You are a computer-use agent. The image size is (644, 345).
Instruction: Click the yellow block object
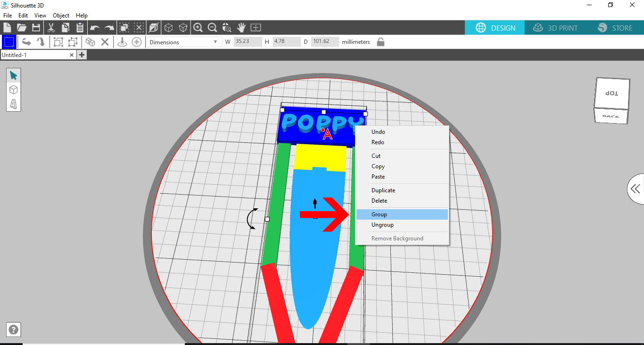pyautogui.click(x=320, y=157)
